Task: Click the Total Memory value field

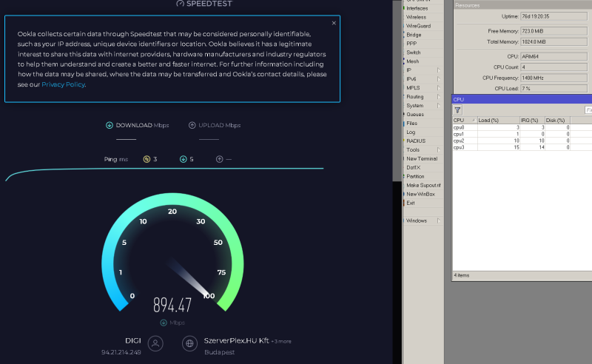Action: [554, 41]
